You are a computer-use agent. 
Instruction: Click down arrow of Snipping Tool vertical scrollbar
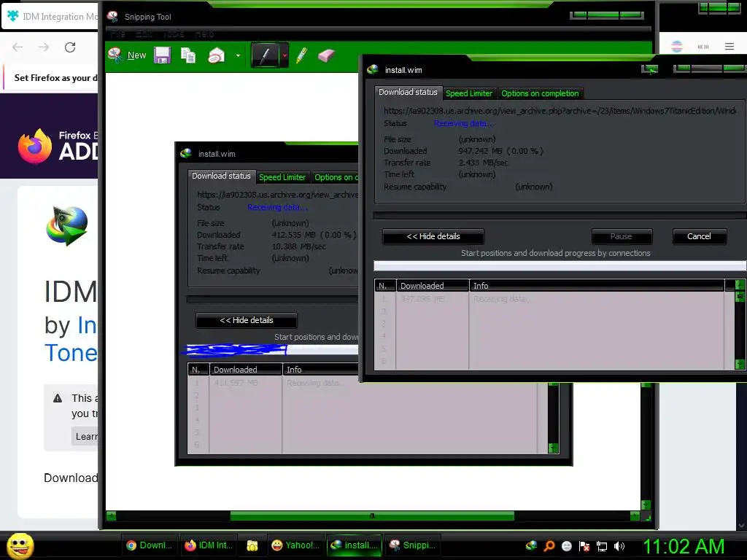point(646,505)
